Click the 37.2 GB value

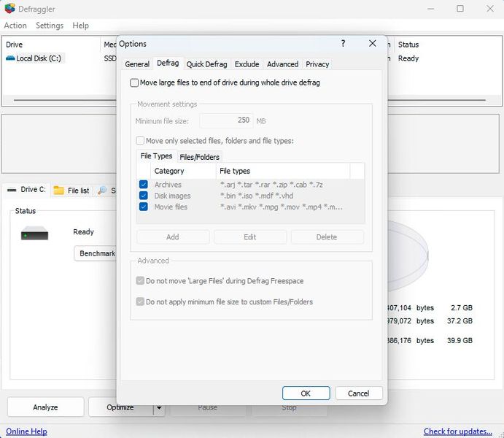(460, 320)
